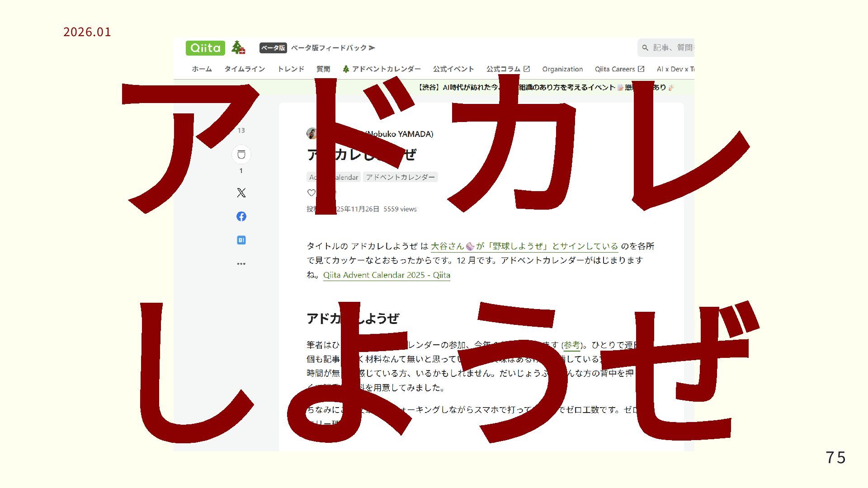Click the Christmas tree icon beside logo
Viewport: 868px width, 488px height.
coord(238,47)
